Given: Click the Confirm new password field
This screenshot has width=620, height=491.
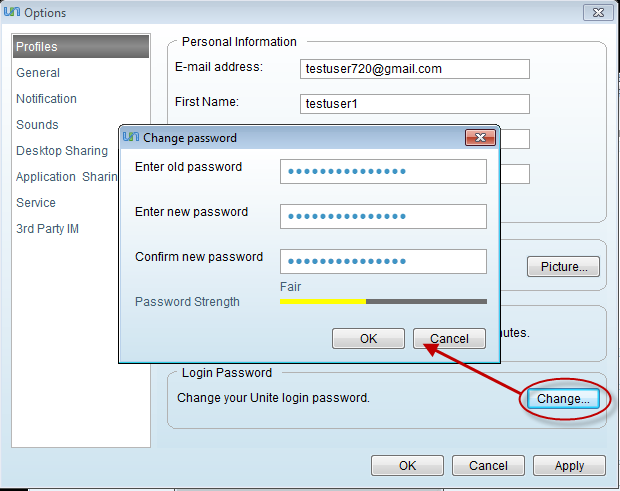Looking at the screenshot, I should [x=383, y=261].
